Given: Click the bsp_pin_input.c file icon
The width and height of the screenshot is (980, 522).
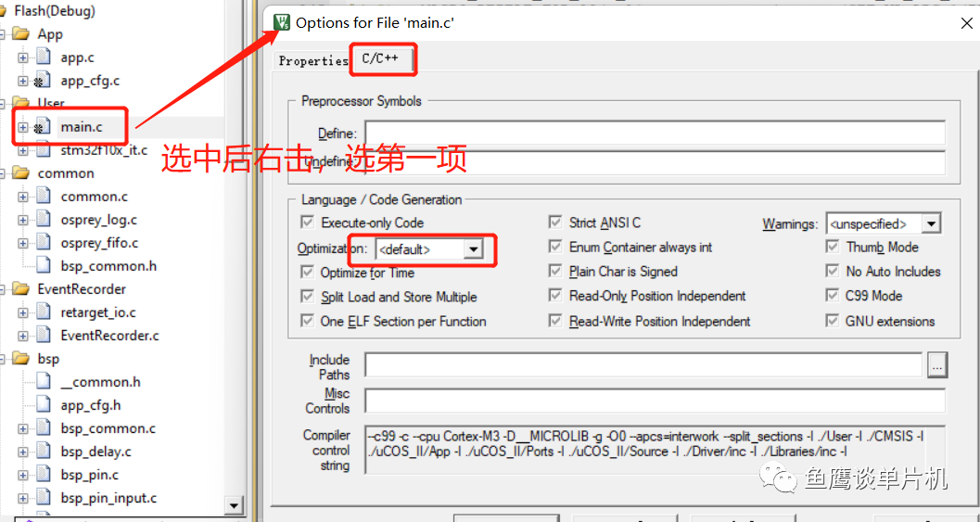Looking at the screenshot, I should point(43,498).
